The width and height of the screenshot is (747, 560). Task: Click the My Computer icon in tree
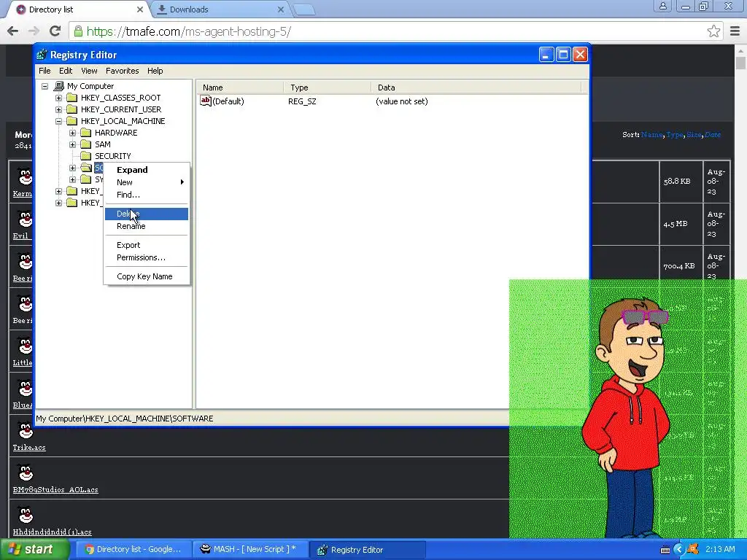click(x=59, y=86)
